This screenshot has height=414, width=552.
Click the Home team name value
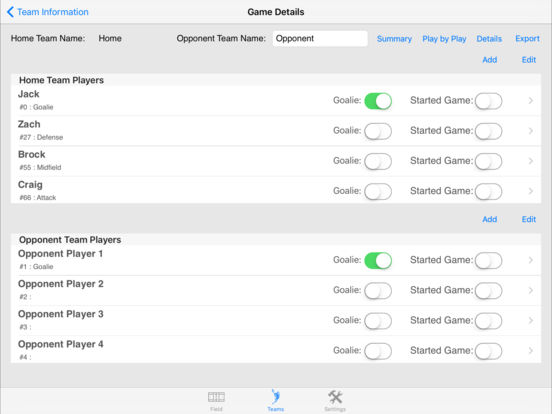110,38
